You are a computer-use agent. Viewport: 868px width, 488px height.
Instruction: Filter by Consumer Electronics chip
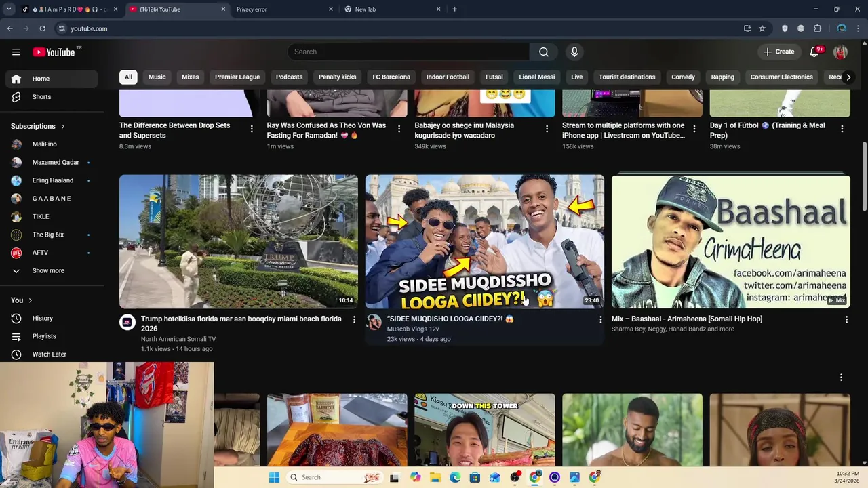[781, 77]
